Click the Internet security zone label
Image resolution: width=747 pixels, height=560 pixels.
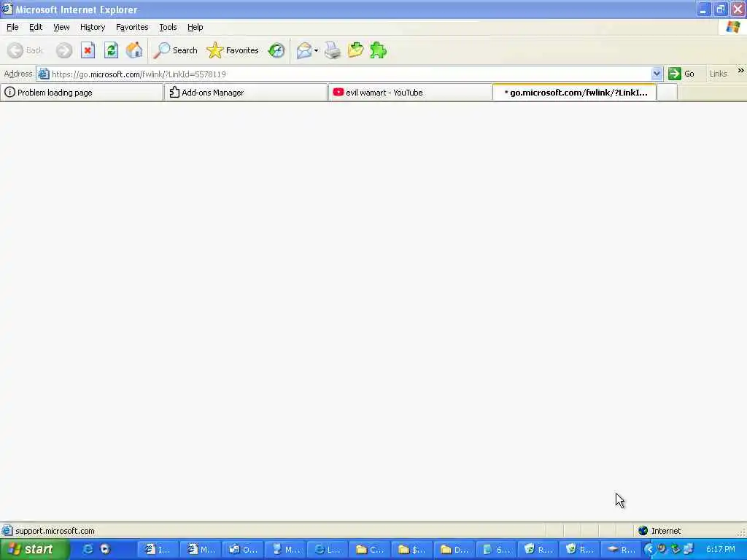[665, 531]
